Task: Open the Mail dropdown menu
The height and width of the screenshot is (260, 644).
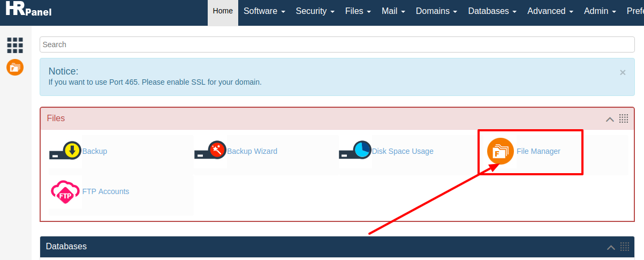Action: point(393,11)
